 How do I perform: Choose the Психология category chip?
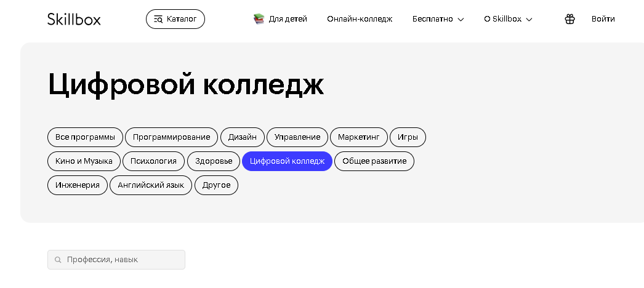153,161
